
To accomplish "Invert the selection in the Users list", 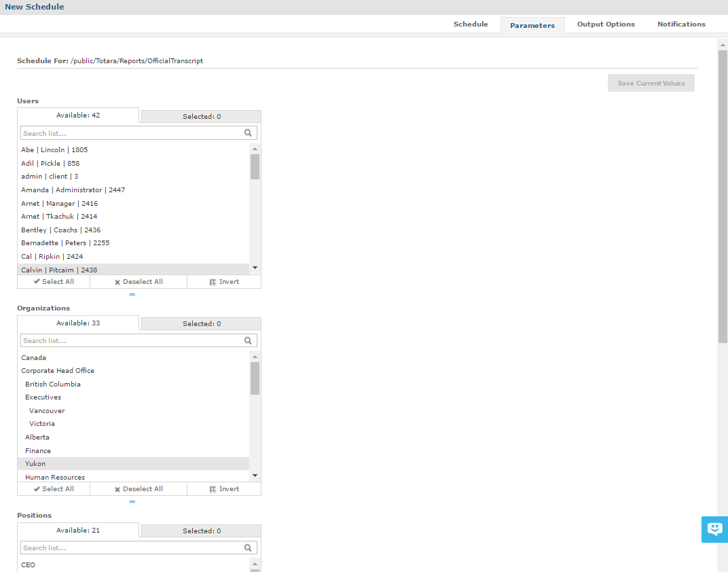I will point(224,282).
